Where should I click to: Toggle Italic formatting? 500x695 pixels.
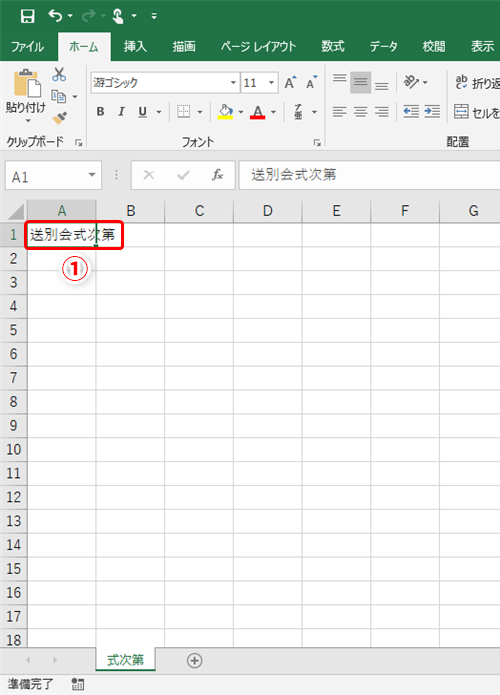point(121,112)
